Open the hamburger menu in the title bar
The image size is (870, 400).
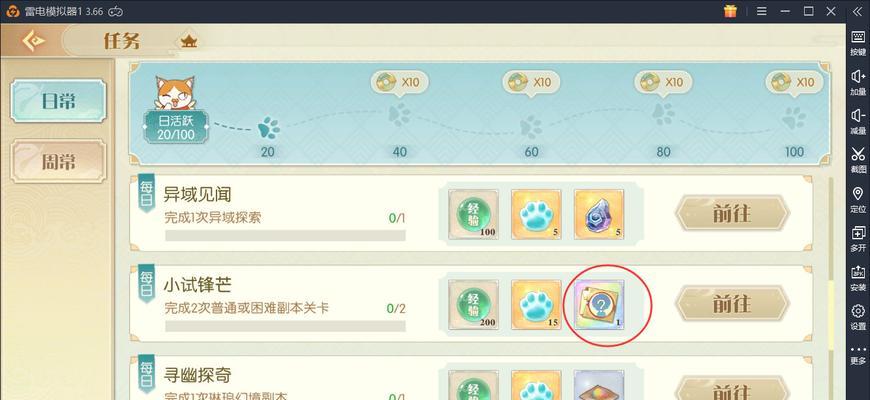762,11
